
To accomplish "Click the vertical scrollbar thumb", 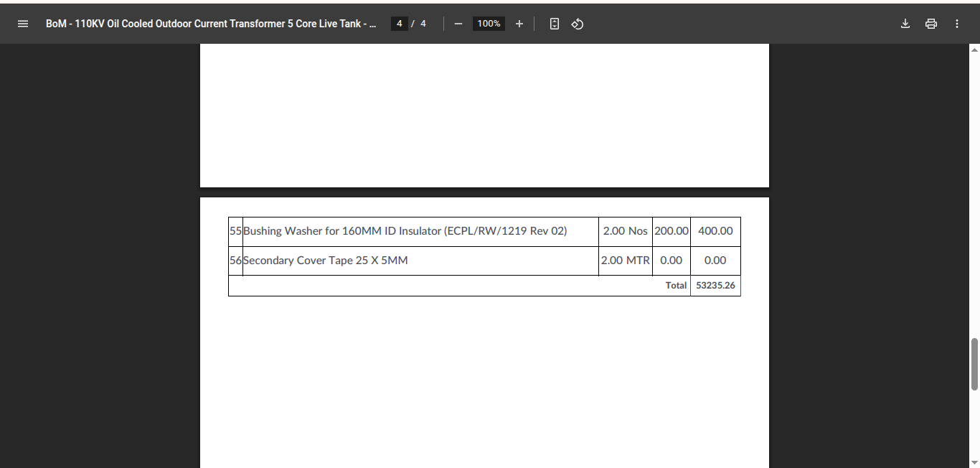I will coord(974,364).
